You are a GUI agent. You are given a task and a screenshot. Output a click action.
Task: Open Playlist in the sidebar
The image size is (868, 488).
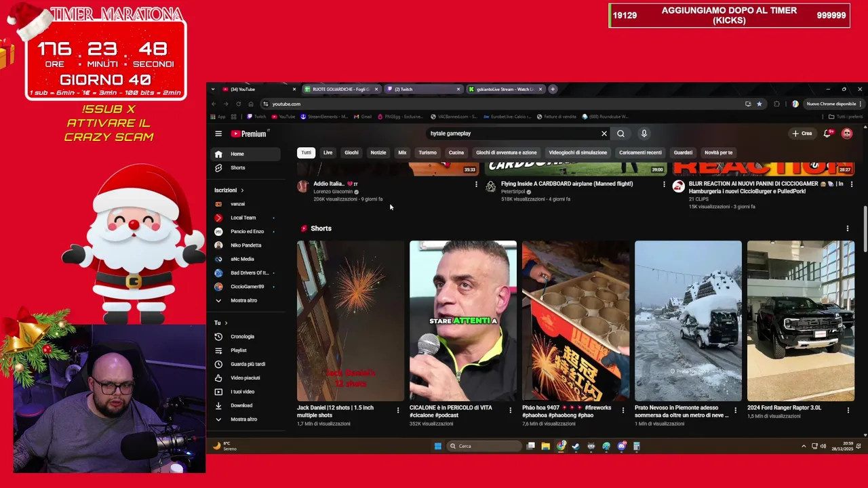click(x=244, y=350)
